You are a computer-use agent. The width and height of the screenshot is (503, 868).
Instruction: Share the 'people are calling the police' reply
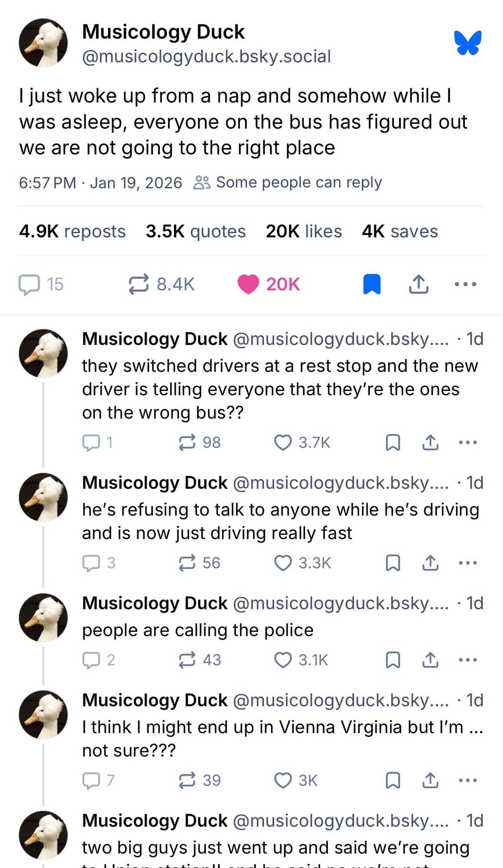pos(430,660)
